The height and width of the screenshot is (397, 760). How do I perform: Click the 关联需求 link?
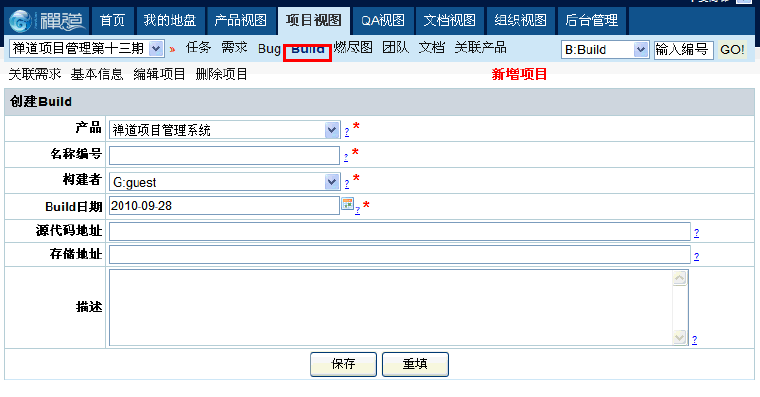click(35, 74)
